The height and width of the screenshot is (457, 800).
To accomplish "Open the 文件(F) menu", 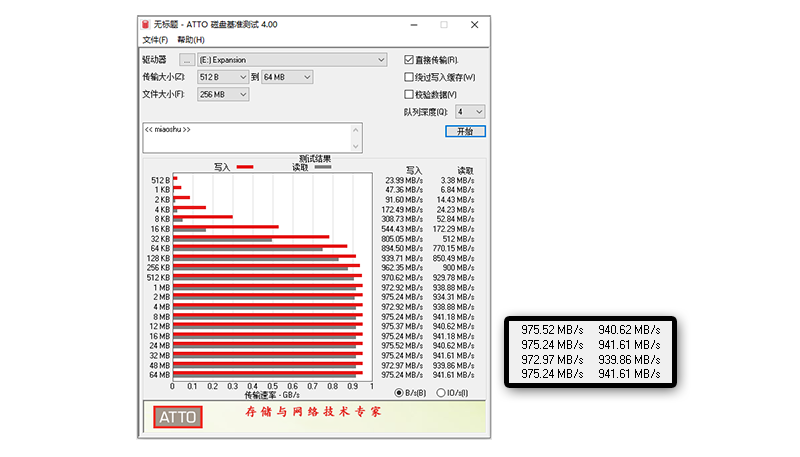I will 155,40.
